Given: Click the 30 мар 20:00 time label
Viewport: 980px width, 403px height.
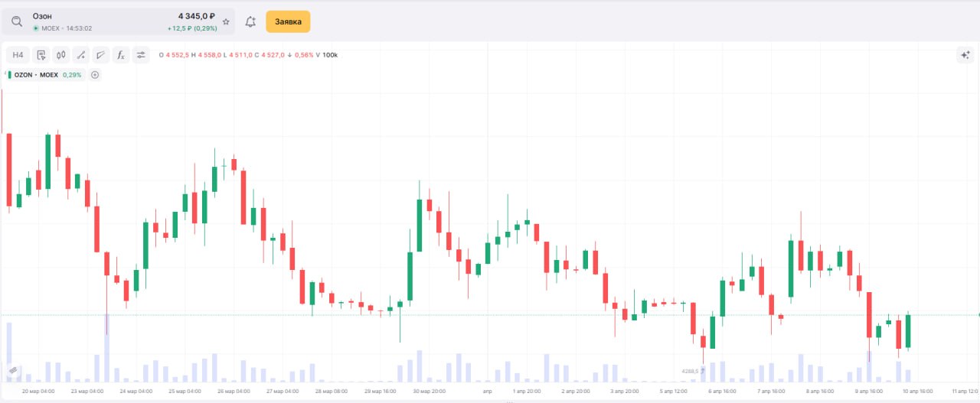Looking at the screenshot, I should click(x=430, y=391).
